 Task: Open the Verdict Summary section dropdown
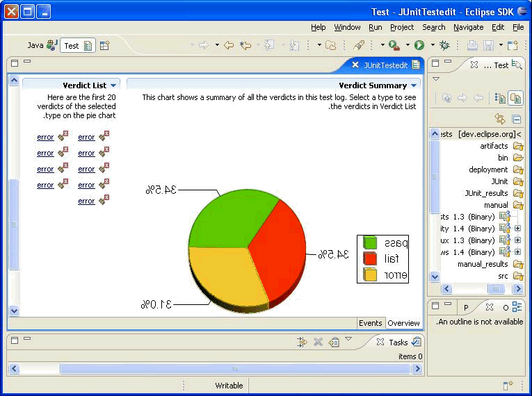click(414, 85)
